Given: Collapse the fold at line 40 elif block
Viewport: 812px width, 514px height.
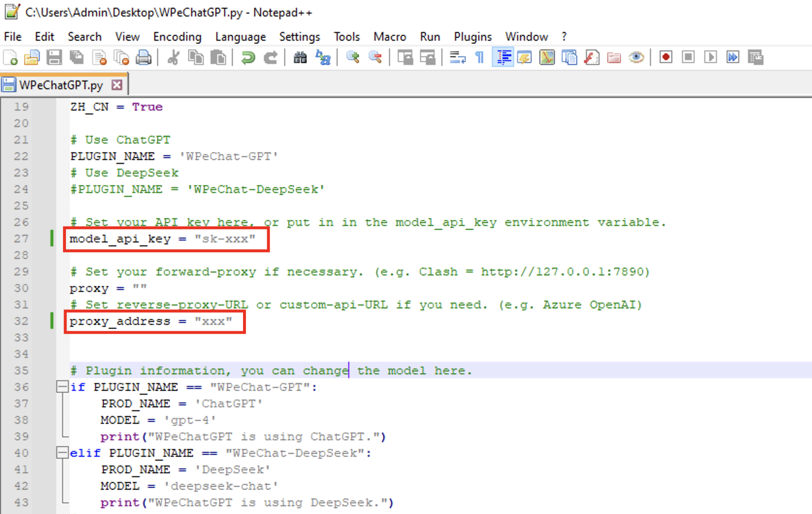Looking at the screenshot, I should [62, 453].
